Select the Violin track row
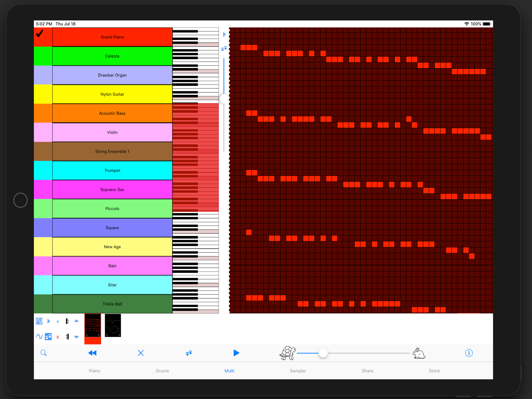Screen dimensions: 532x399 [x=112, y=132]
